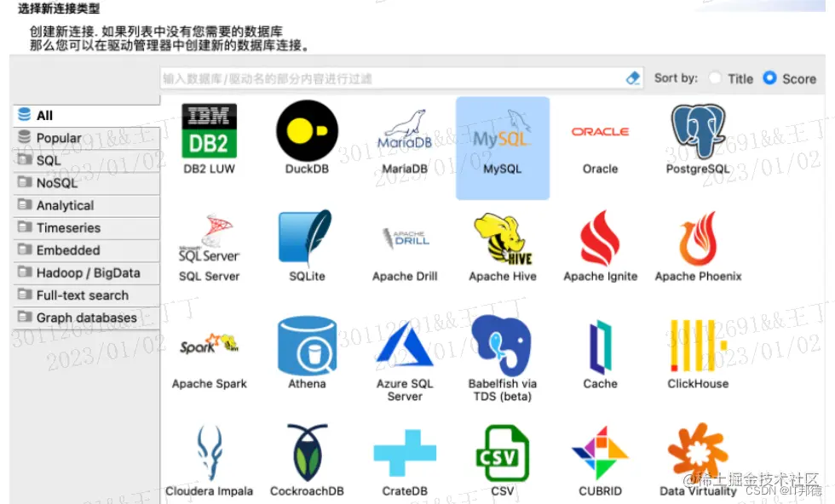
Task: Select the CSV file icon
Action: pyautogui.click(x=502, y=453)
